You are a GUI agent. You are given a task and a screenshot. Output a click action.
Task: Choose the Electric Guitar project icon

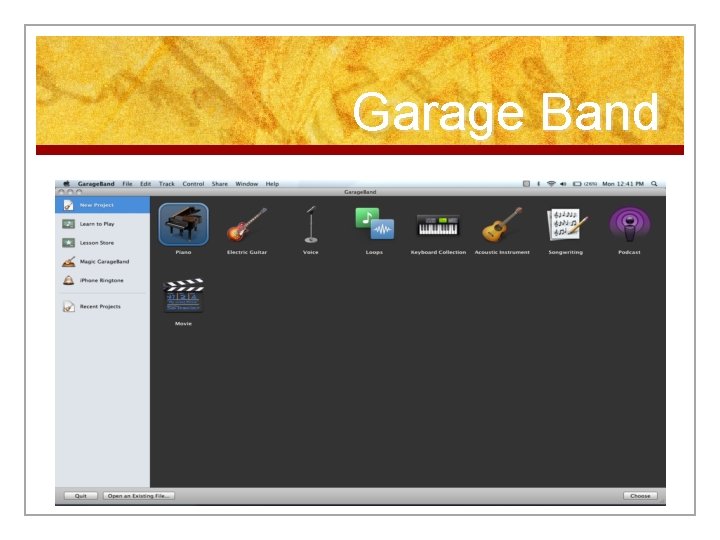click(x=247, y=225)
